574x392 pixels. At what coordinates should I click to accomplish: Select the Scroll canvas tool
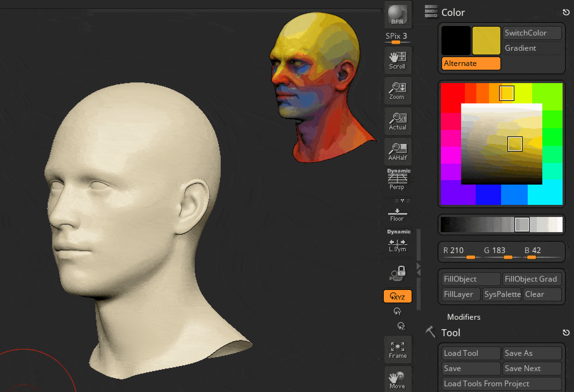click(398, 60)
